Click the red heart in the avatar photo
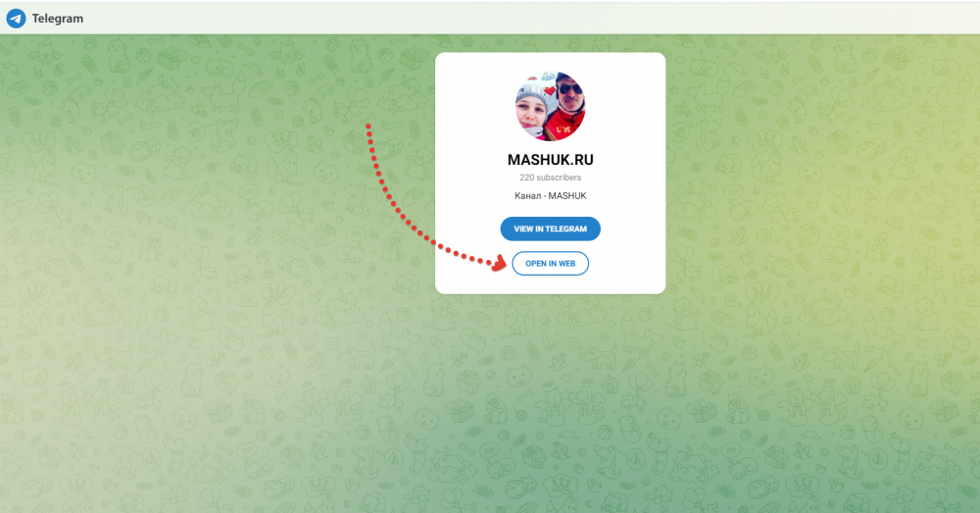Screen dimensions: 980x513 [x=548, y=90]
